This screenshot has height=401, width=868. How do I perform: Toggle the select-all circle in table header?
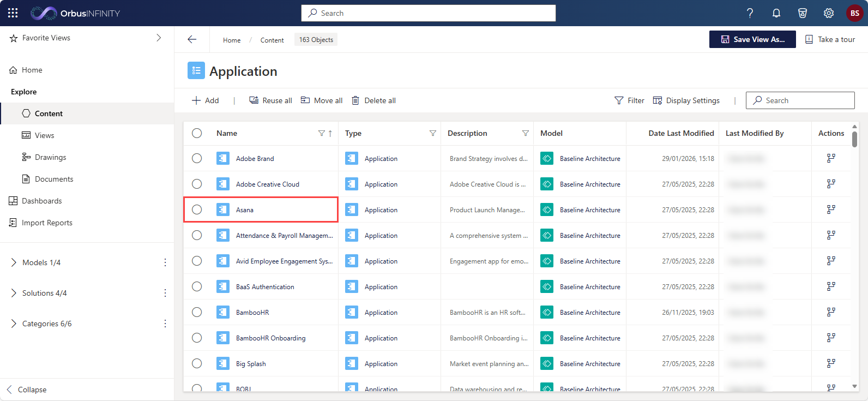click(x=197, y=133)
